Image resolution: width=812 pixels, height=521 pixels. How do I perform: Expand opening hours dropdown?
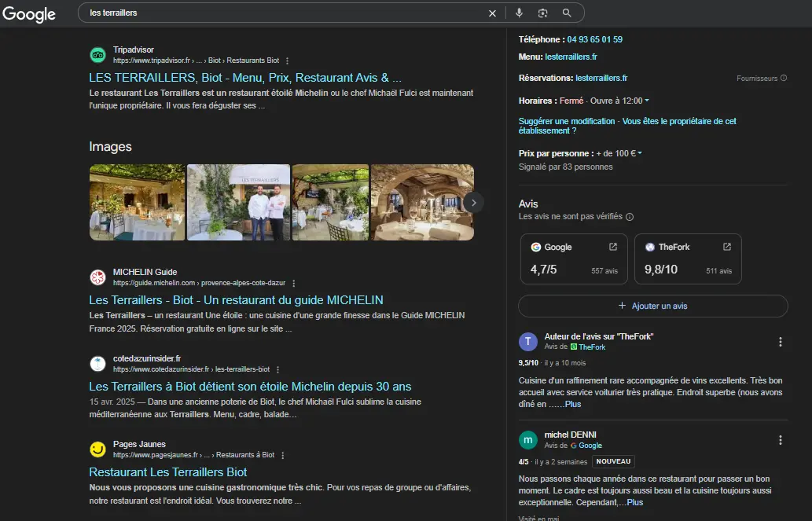pyautogui.click(x=647, y=101)
